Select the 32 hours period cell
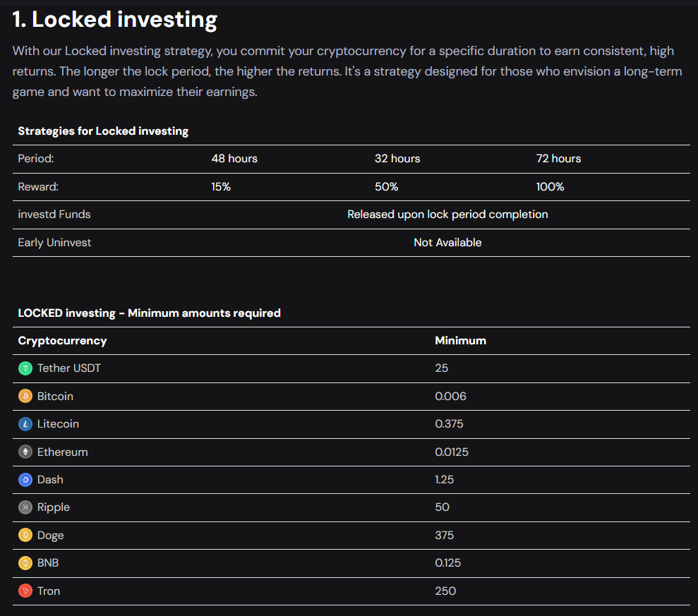The image size is (698, 616). pyautogui.click(x=397, y=159)
